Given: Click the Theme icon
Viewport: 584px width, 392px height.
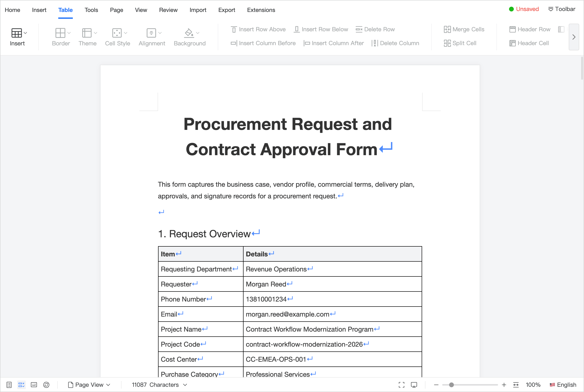Looking at the screenshot, I should point(87,33).
